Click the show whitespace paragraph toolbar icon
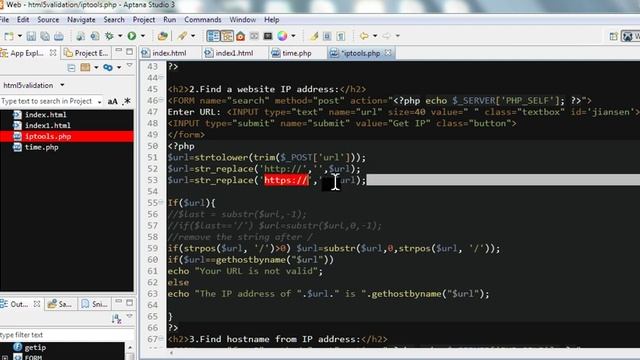 (341, 36)
